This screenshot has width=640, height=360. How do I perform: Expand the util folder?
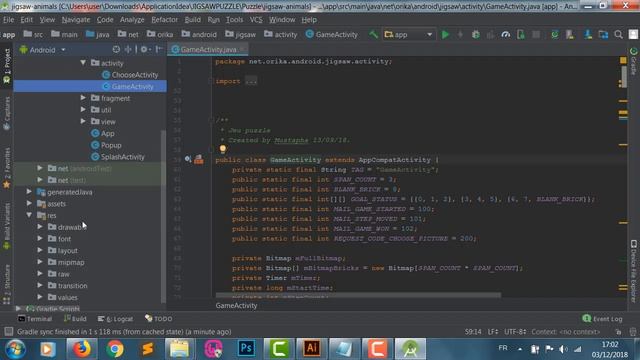tap(83, 110)
